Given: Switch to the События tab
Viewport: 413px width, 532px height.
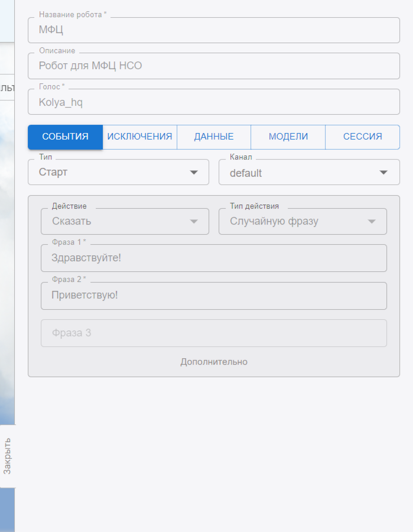Looking at the screenshot, I should pos(65,137).
